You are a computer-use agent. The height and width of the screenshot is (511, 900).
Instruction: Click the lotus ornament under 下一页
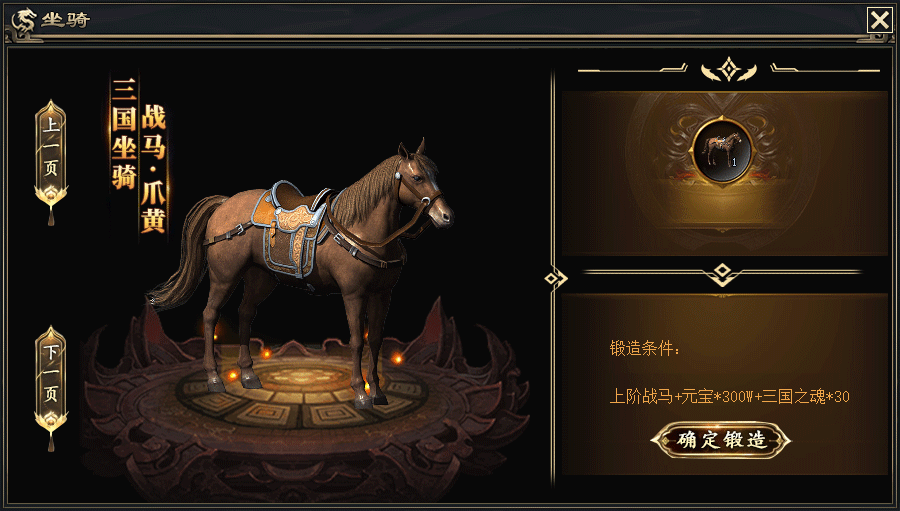pyautogui.click(x=51, y=422)
